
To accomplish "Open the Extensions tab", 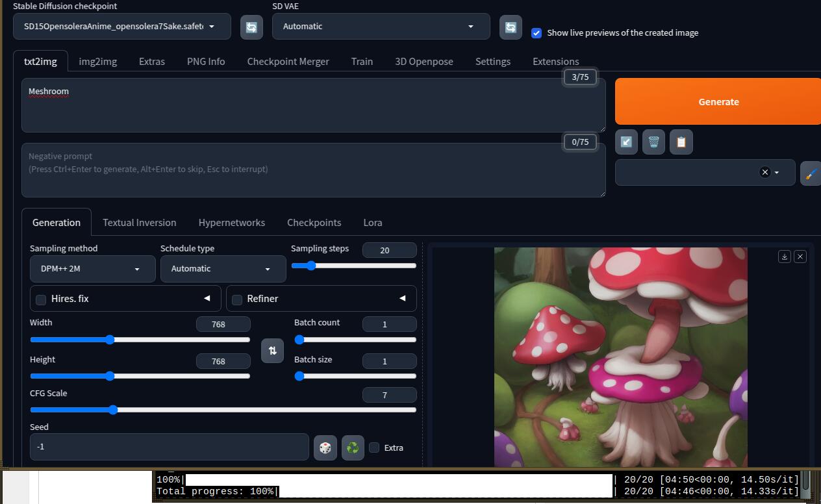I will pos(556,62).
